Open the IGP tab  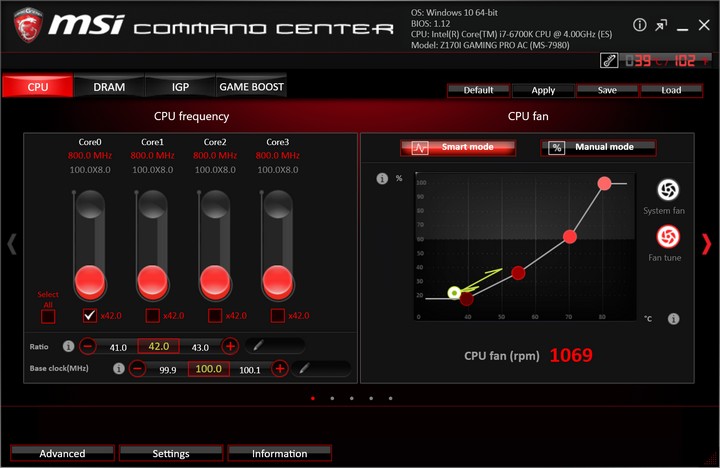[x=180, y=86]
